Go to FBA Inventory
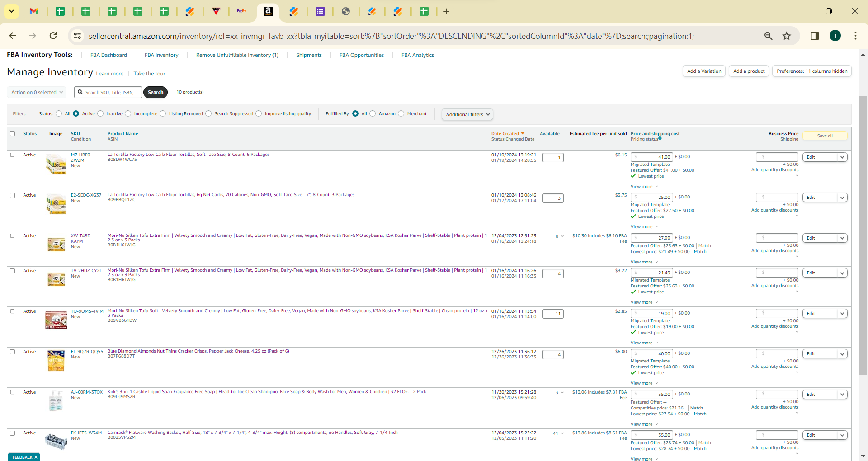 tap(161, 55)
